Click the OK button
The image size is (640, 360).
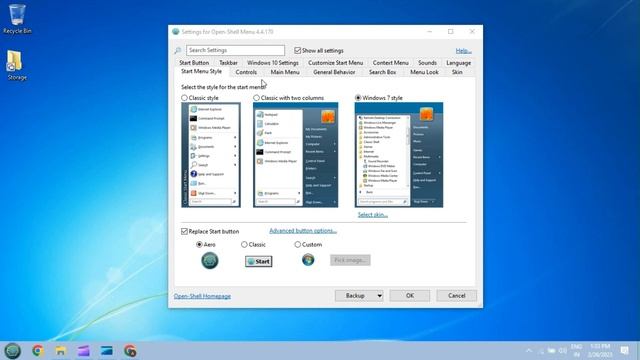[410, 296]
